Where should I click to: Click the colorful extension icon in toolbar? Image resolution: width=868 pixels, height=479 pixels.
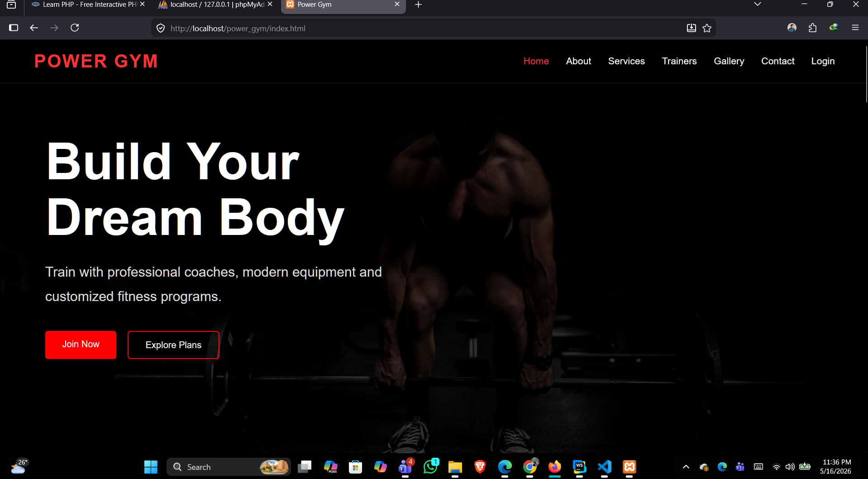(834, 28)
